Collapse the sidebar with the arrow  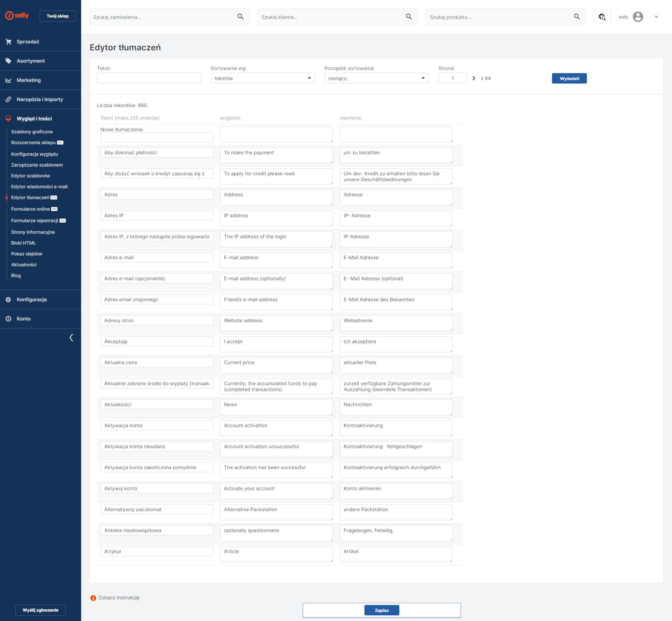click(71, 338)
